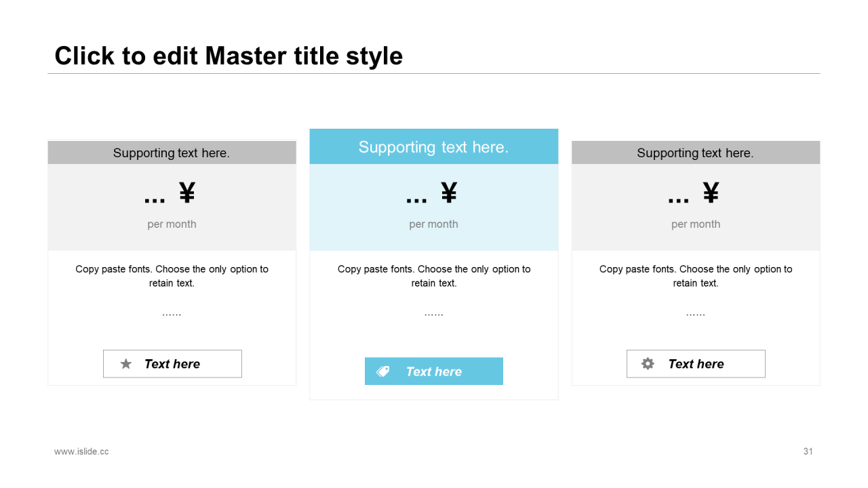Select "per month" text in the middle card
Viewport: 868px width, 488px height.
tap(433, 224)
